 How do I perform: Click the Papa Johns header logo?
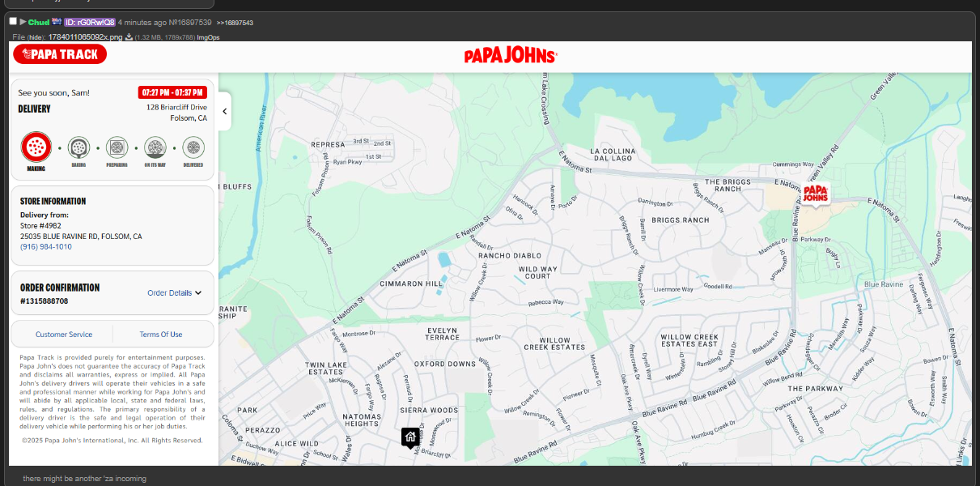[511, 55]
